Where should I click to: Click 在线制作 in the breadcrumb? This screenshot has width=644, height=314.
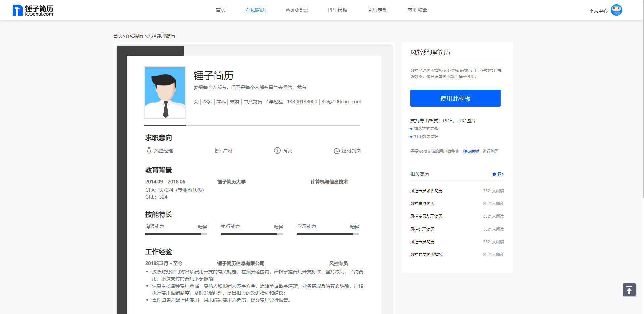135,36
